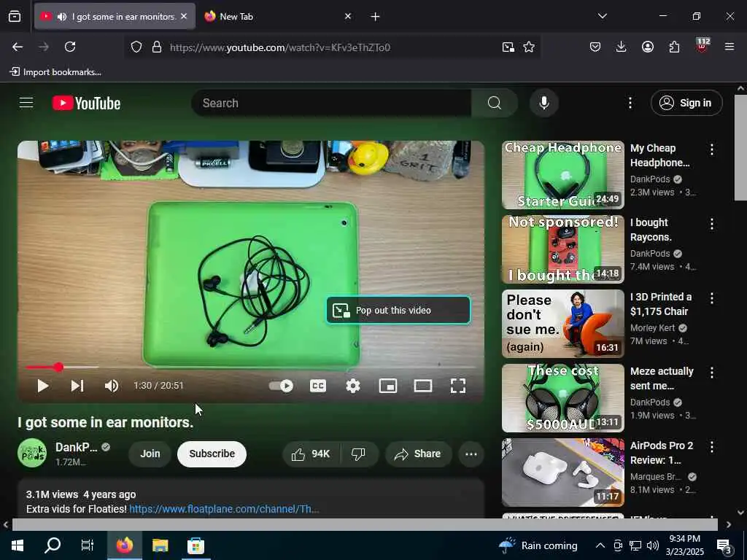Open File Explorer from taskbar
The width and height of the screenshot is (747, 560).
pyautogui.click(x=160, y=545)
